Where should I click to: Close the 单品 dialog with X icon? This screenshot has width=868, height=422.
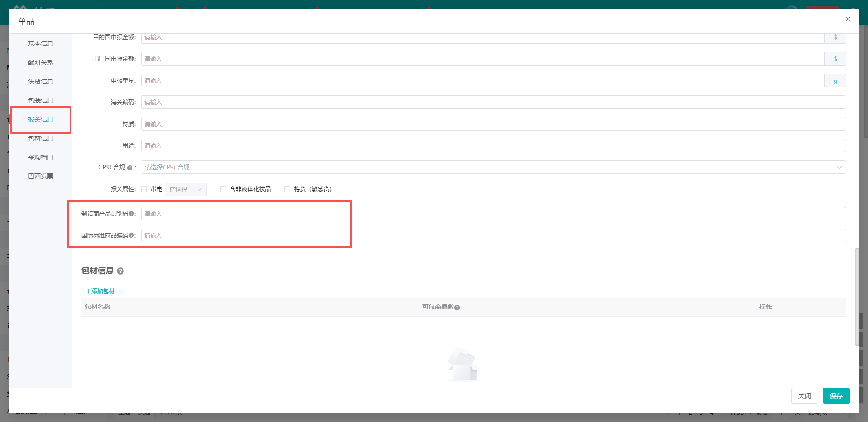pos(848,19)
